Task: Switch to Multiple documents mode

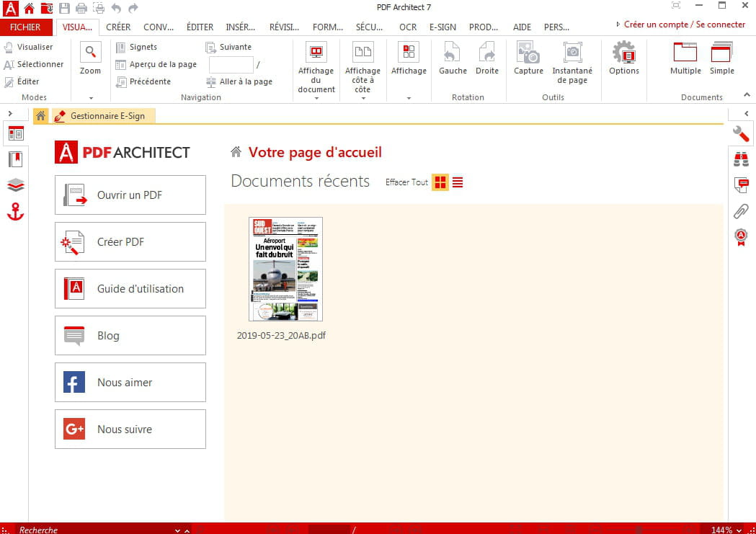Action: pyautogui.click(x=685, y=58)
